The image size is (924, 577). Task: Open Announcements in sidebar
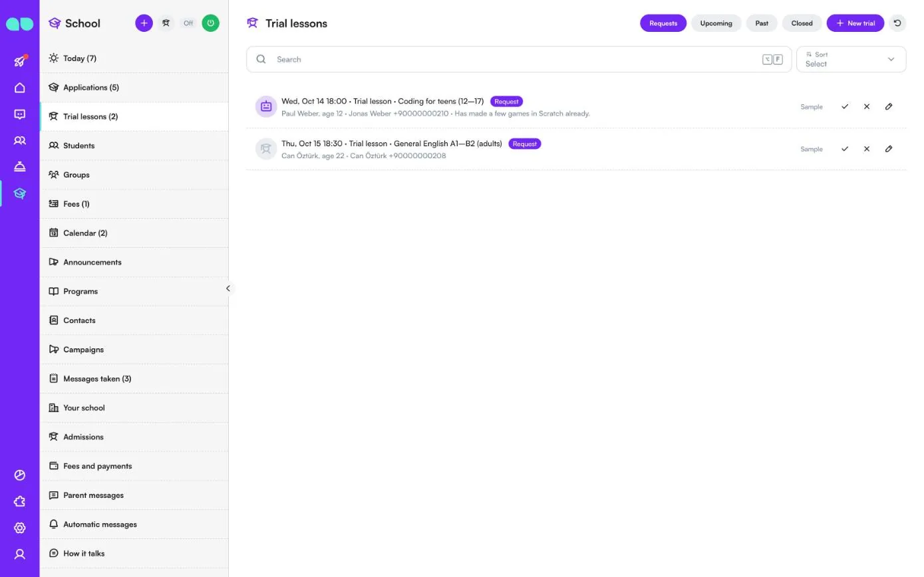[134, 263]
